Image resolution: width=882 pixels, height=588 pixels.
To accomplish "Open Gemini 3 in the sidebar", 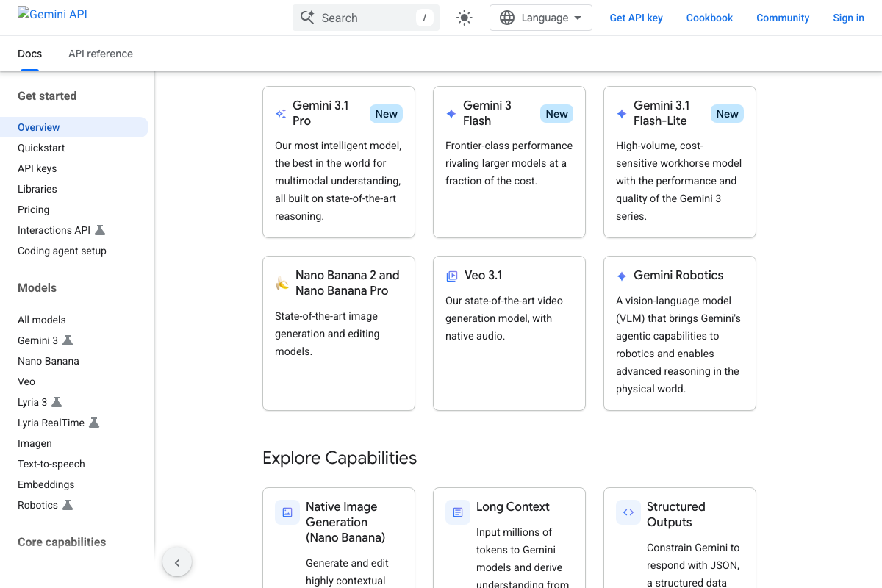I will [x=37, y=340].
